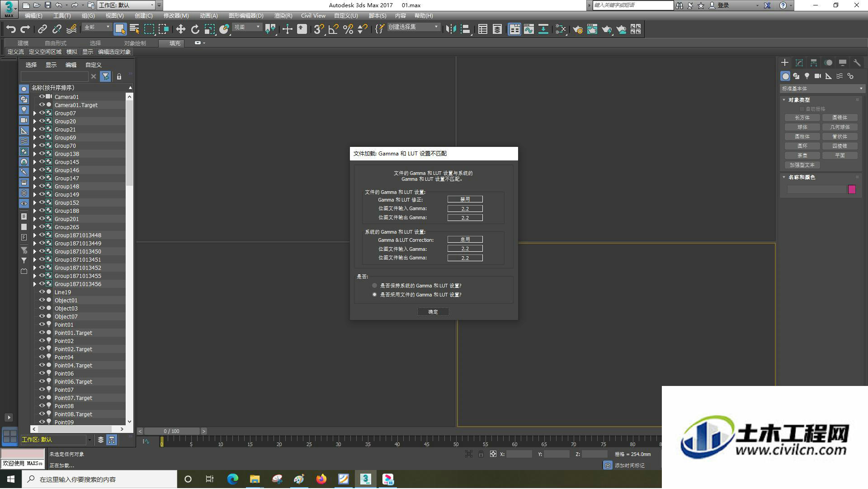The width and height of the screenshot is (868, 489).
Task: Switch to the 对象绘制 ribbon tab
Action: [x=135, y=43]
